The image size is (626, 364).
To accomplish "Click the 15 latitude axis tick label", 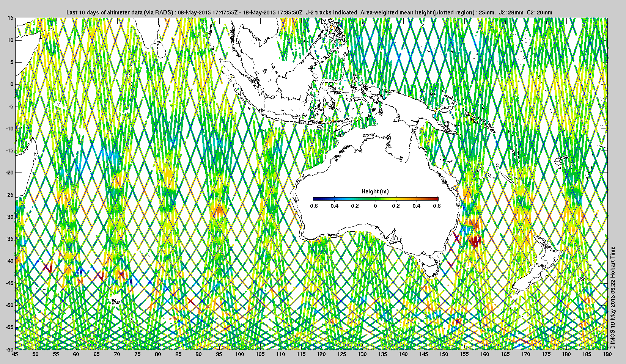I will point(11,18).
